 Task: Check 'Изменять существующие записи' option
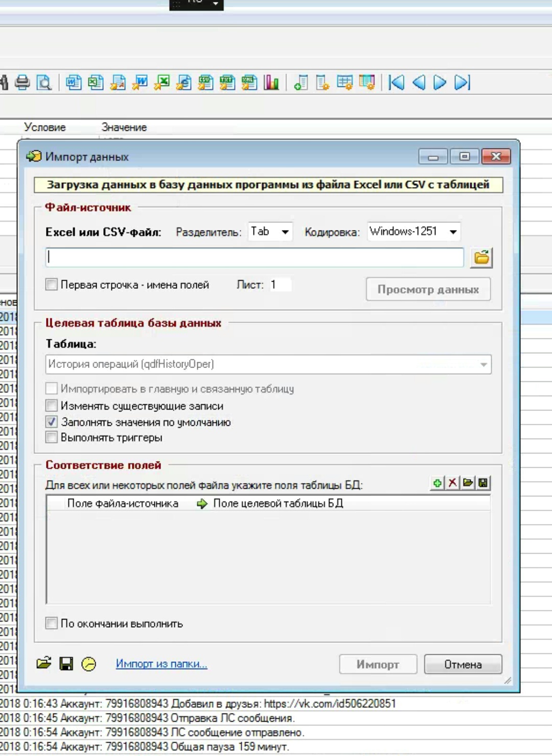(52, 406)
